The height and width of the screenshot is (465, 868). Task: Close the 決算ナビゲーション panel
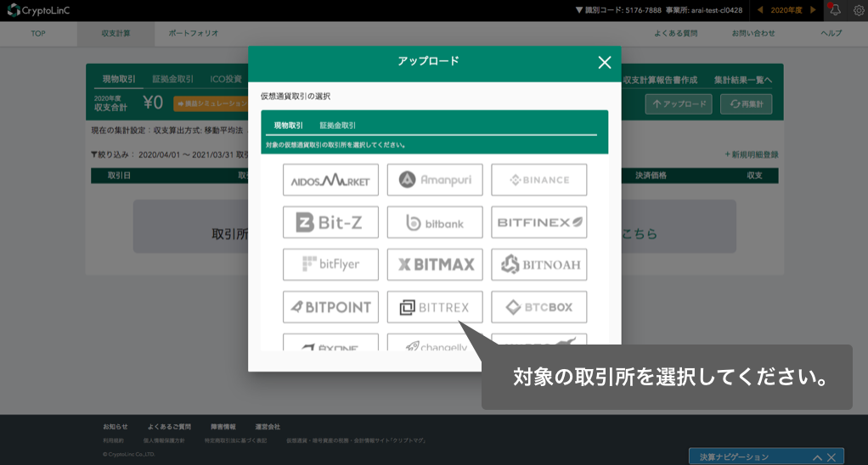click(831, 457)
